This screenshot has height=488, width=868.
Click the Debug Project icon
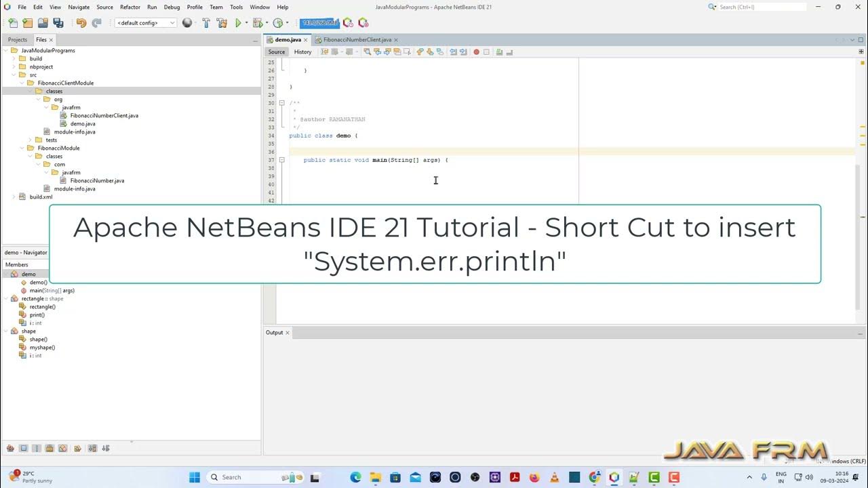[x=257, y=23]
